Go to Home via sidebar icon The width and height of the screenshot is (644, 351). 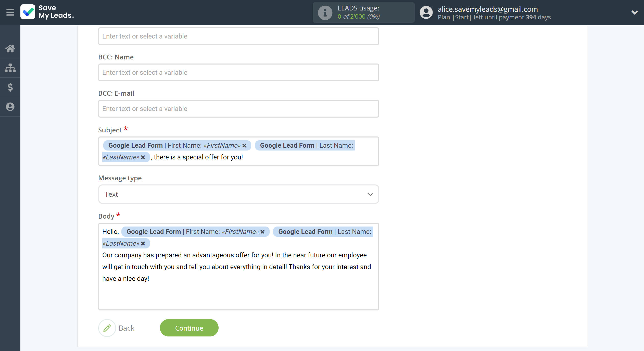10,48
